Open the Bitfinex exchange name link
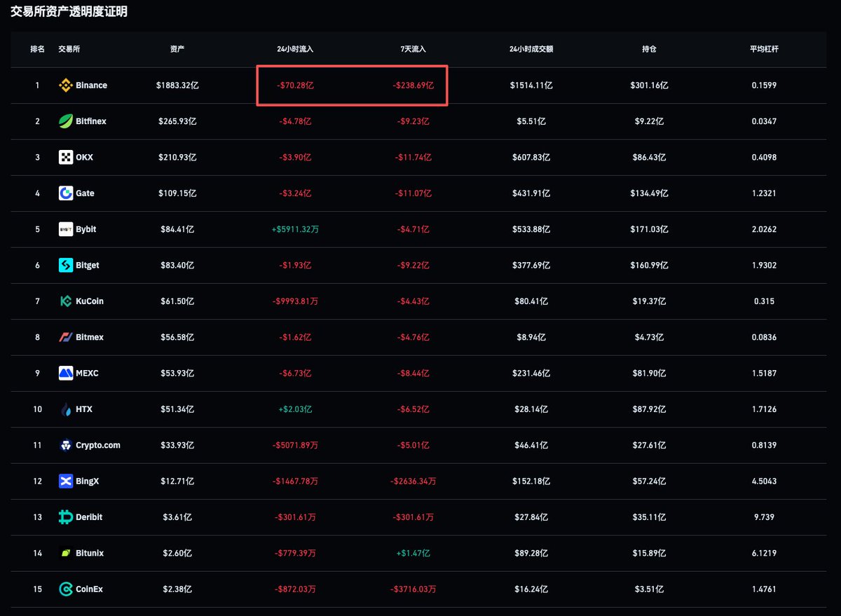Image resolution: width=841 pixels, height=616 pixels. pyautogui.click(x=91, y=121)
